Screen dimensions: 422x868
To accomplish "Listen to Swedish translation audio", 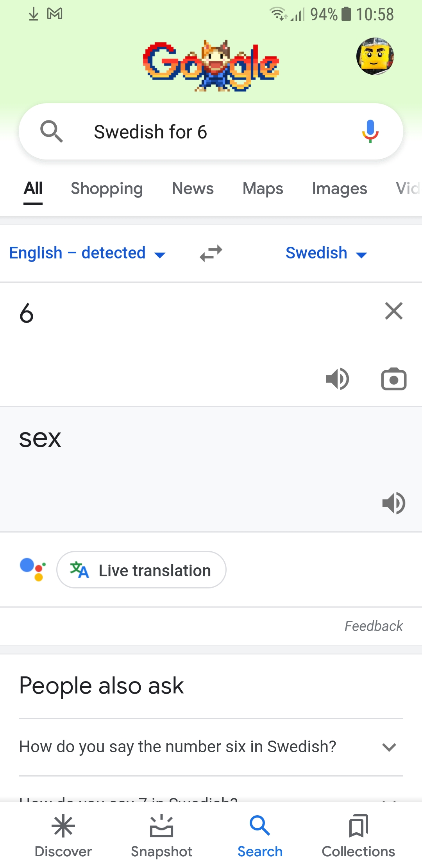I will tap(393, 503).
